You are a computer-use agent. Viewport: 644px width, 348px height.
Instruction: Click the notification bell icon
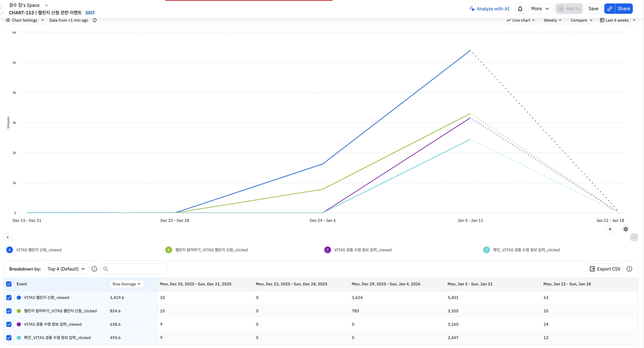click(x=520, y=9)
